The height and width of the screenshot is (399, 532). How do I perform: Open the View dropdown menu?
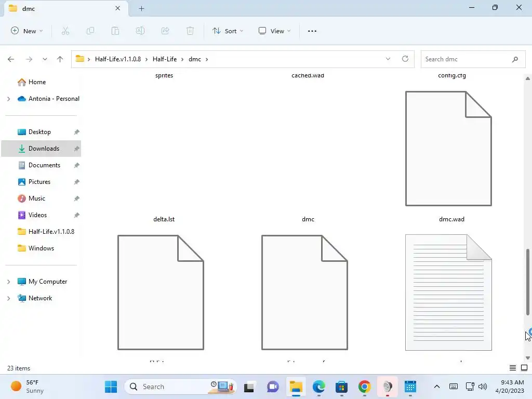[274, 31]
